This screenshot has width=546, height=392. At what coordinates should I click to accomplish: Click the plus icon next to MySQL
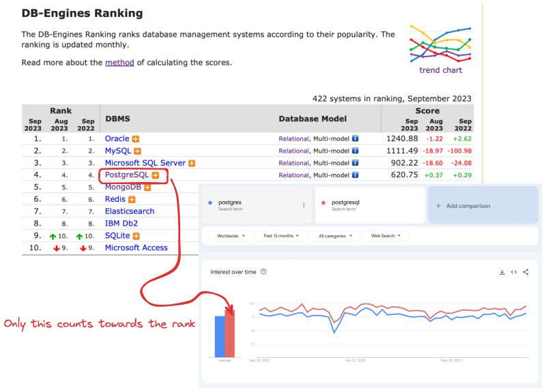click(x=138, y=151)
